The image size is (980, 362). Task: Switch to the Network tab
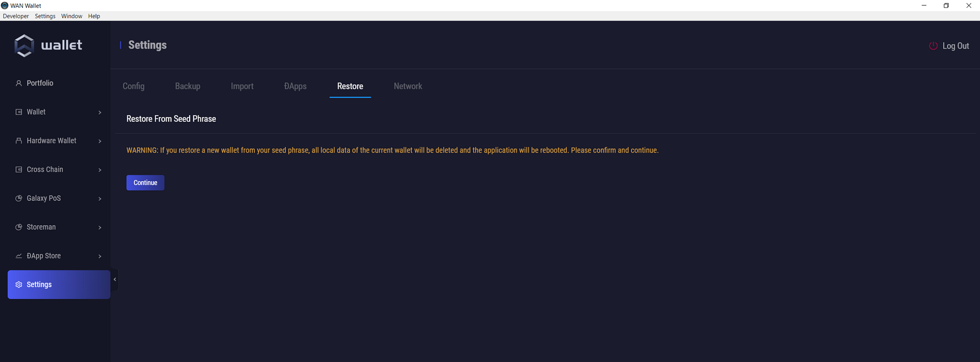pos(408,86)
